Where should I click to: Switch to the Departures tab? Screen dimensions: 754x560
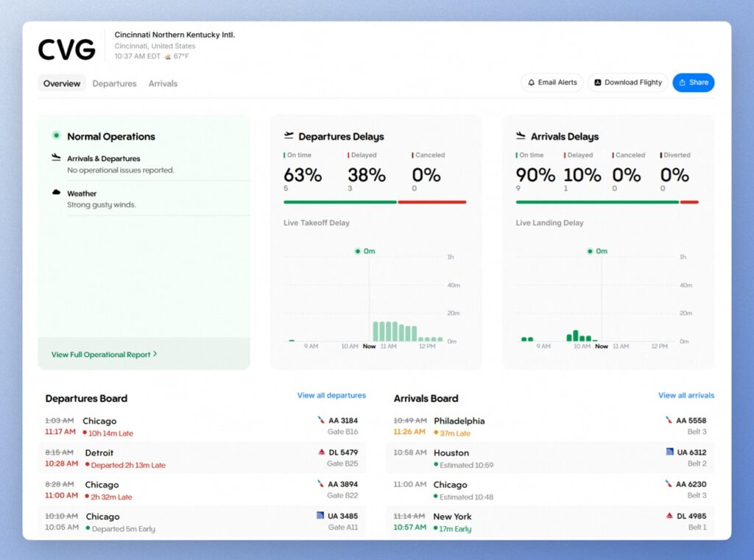click(114, 84)
